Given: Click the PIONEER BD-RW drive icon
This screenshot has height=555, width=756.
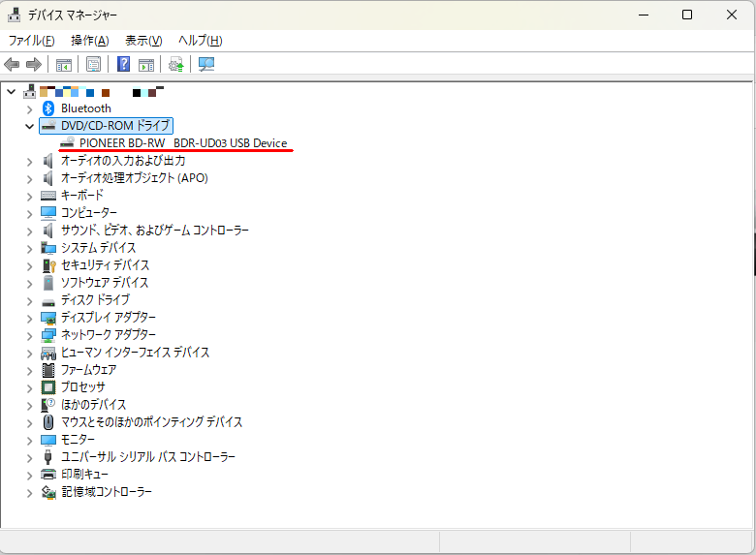Looking at the screenshot, I should [67, 142].
